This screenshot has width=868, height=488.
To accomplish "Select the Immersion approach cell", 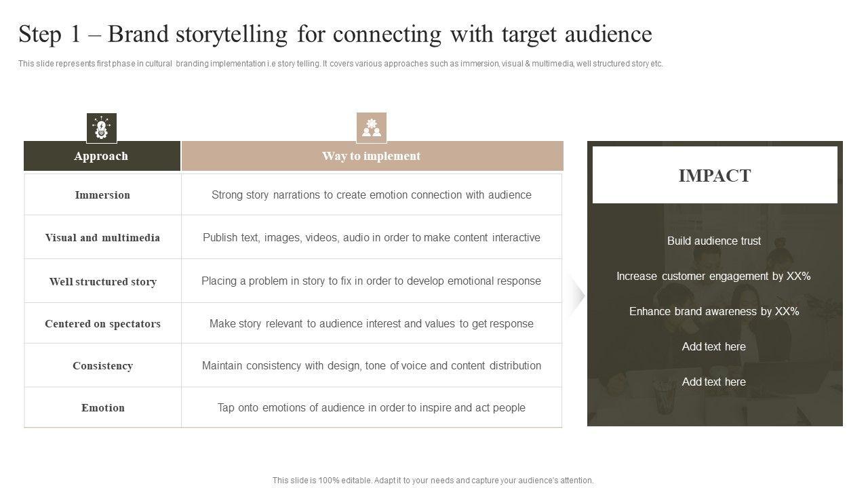I will click(x=103, y=195).
